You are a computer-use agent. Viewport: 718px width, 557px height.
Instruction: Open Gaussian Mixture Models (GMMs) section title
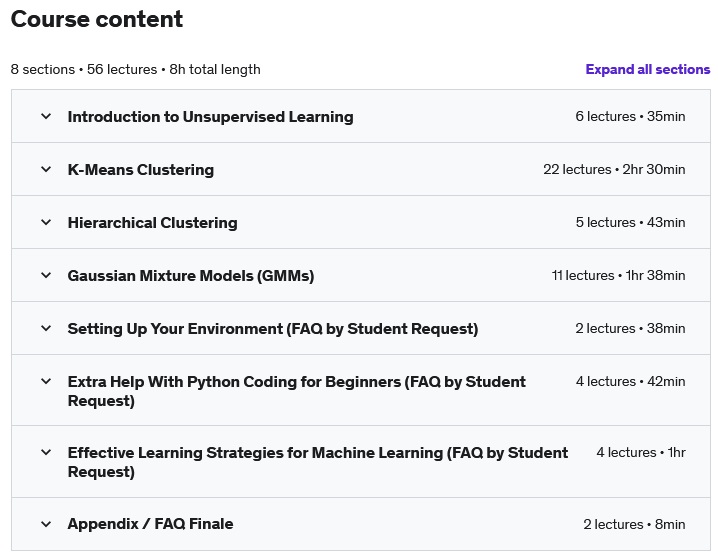click(191, 276)
